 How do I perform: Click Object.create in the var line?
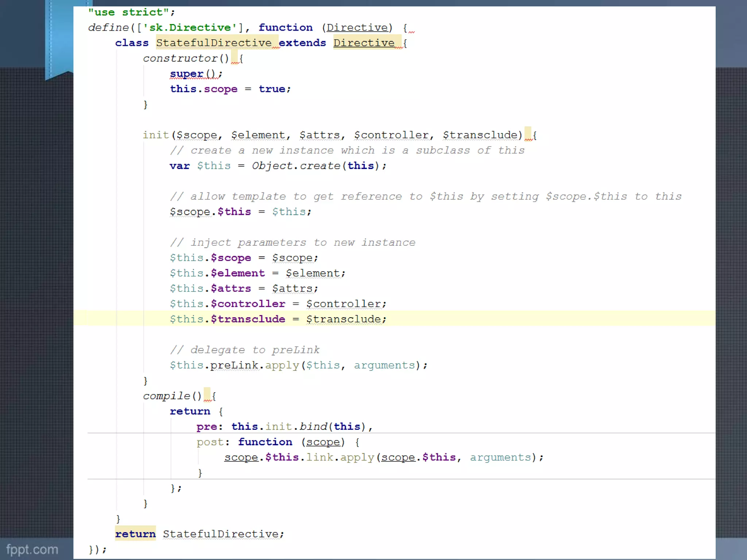click(x=295, y=166)
